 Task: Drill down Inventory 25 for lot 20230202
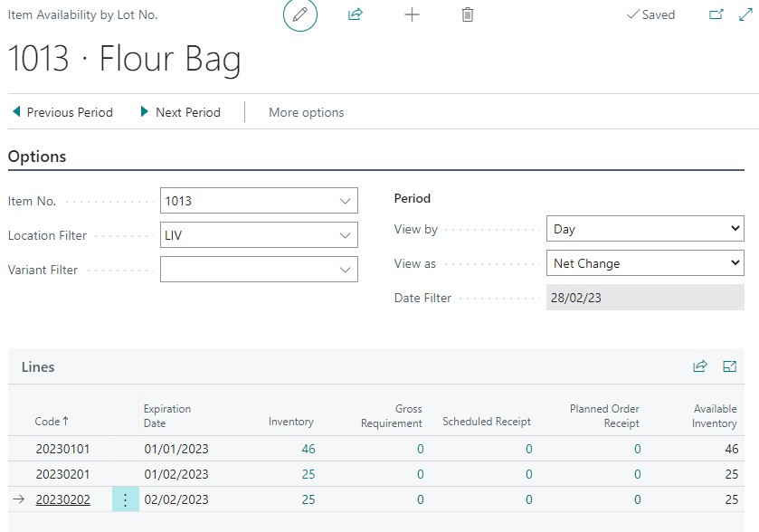coord(308,499)
